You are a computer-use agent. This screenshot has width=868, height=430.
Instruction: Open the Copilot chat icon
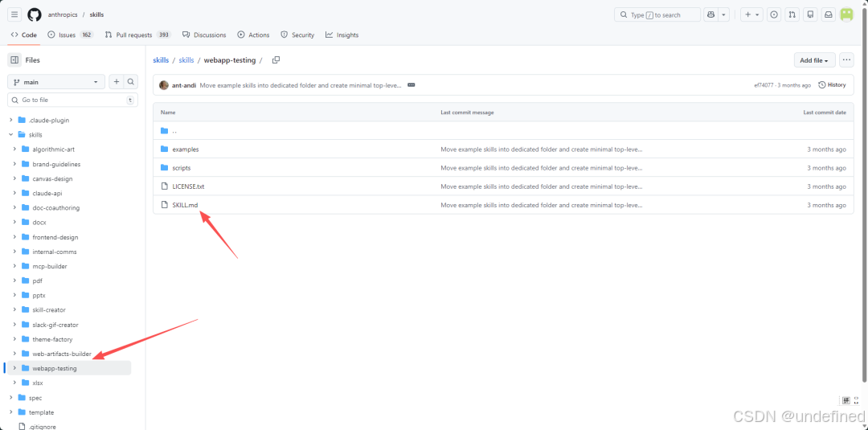click(710, 15)
